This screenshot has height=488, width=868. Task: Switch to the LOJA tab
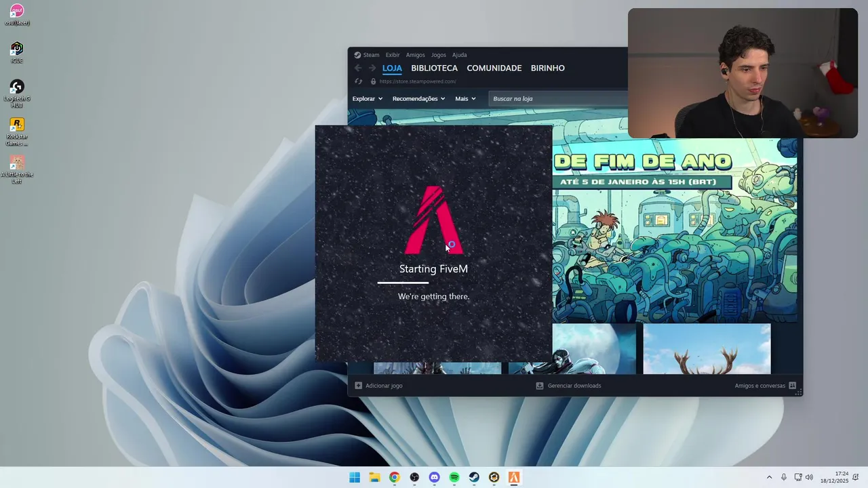[x=392, y=68]
